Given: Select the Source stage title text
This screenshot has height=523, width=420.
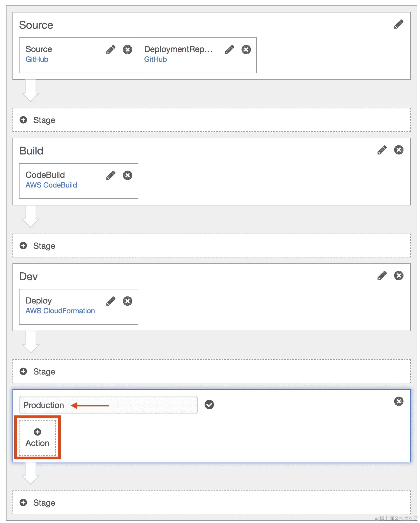Looking at the screenshot, I should point(36,25).
